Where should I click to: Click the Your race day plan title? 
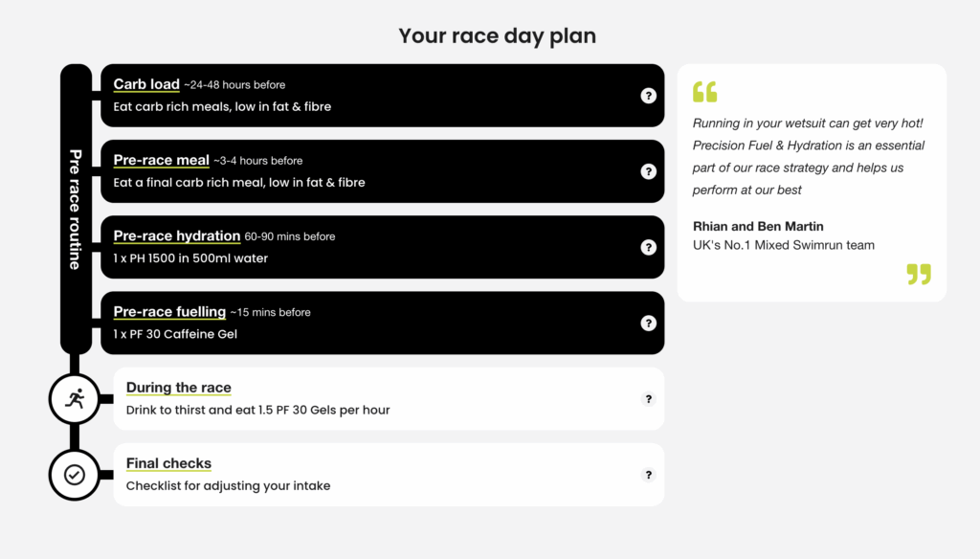pyautogui.click(x=497, y=36)
